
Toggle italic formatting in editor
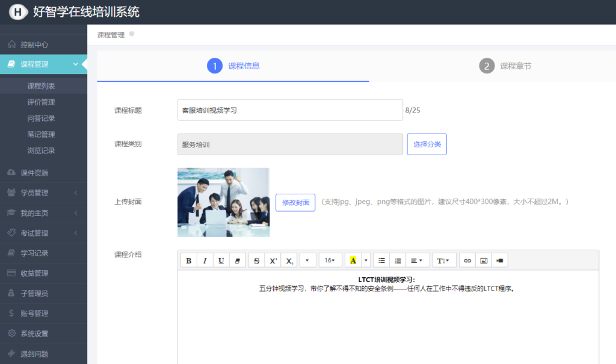(205, 261)
